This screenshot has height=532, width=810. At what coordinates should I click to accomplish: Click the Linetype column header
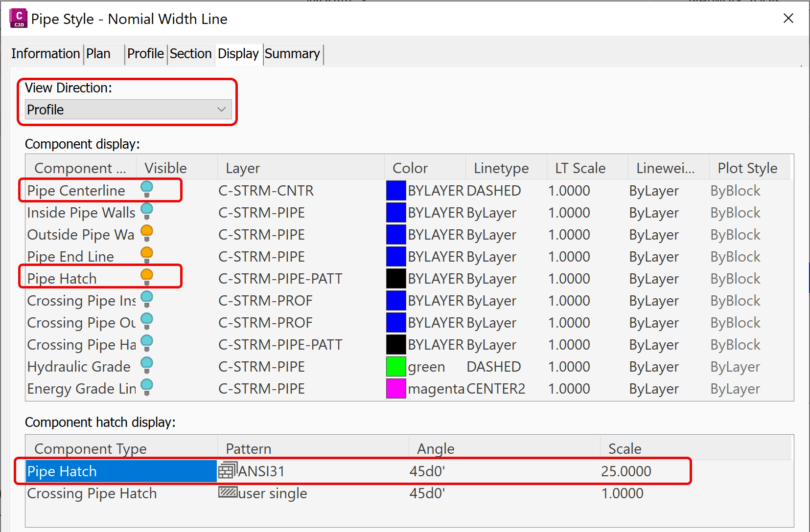coord(506,168)
